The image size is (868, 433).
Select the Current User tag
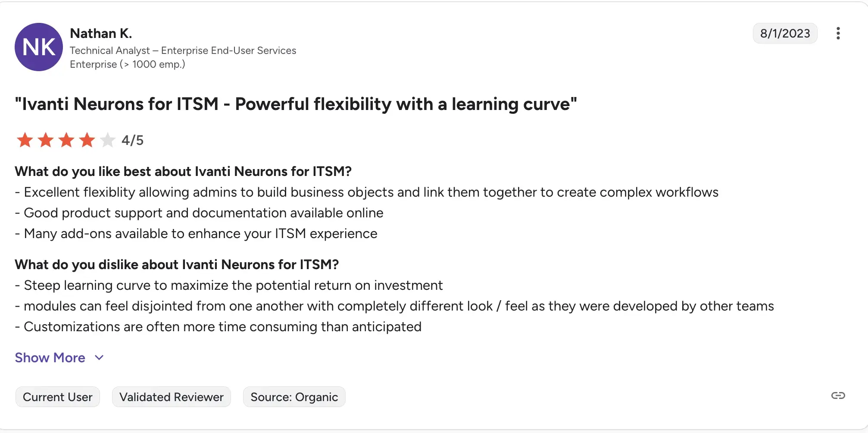point(58,397)
